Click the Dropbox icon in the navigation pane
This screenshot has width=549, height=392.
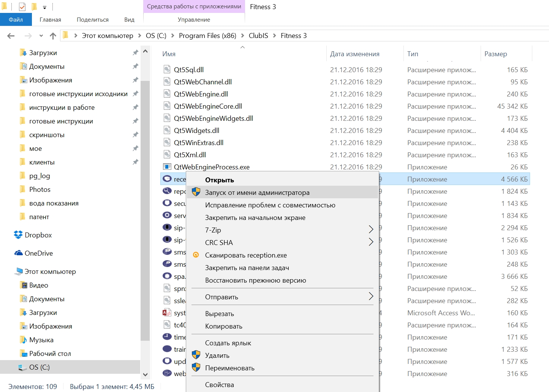[x=18, y=235]
